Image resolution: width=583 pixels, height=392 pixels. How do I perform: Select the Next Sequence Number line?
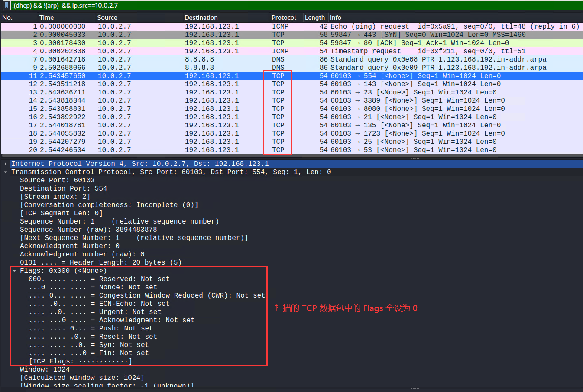tap(134, 238)
